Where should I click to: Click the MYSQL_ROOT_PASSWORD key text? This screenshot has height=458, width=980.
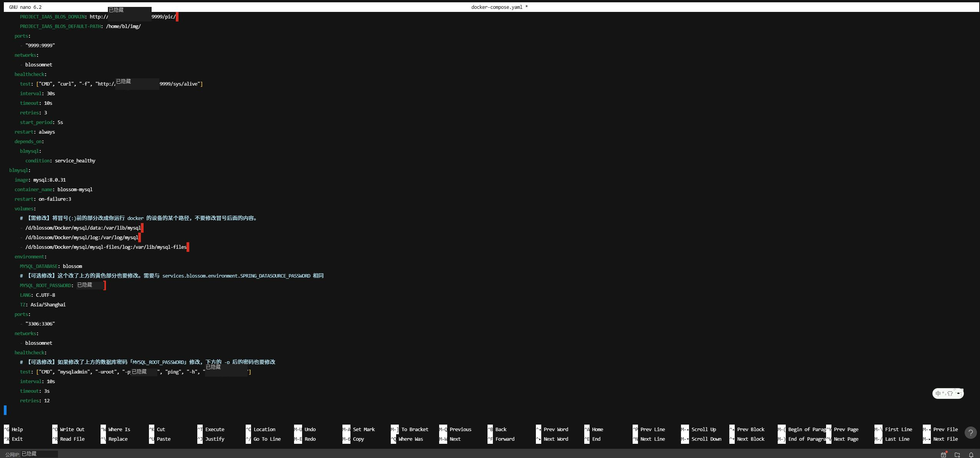(x=45, y=285)
